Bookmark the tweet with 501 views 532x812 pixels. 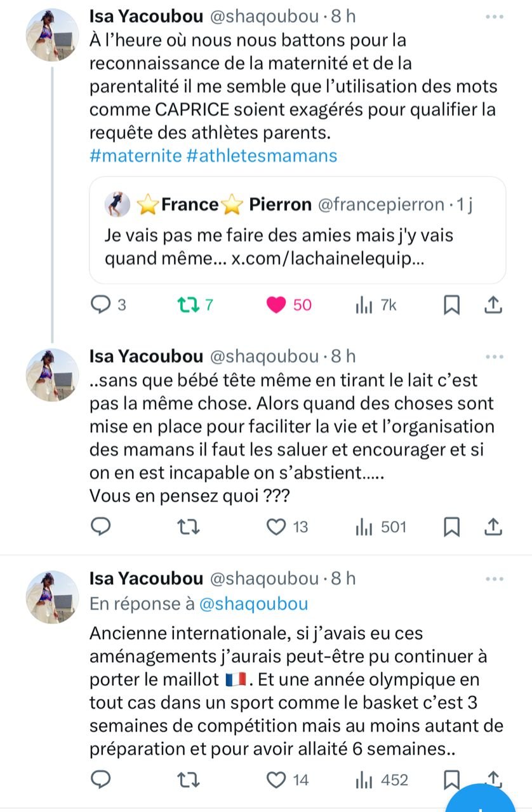(451, 527)
